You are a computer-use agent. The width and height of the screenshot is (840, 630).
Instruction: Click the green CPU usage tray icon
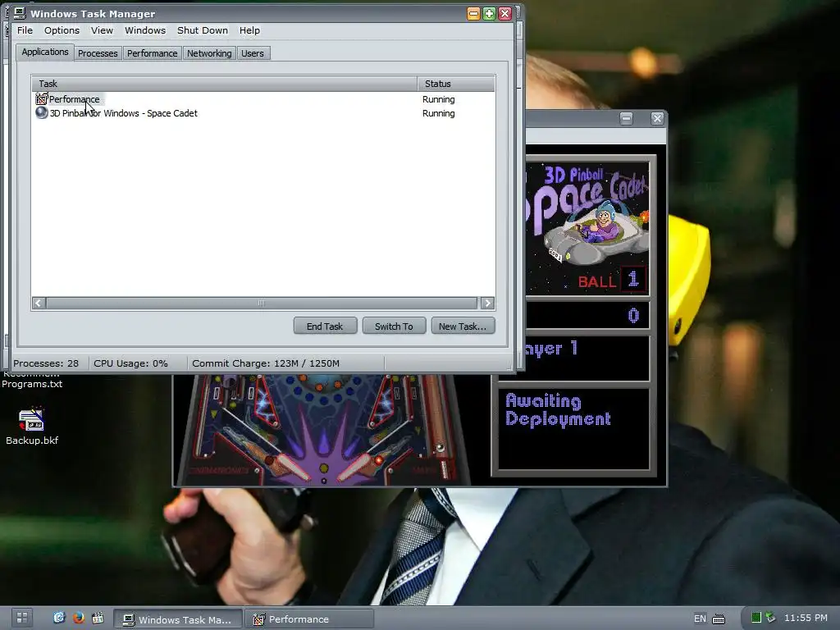pyautogui.click(x=756, y=618)
